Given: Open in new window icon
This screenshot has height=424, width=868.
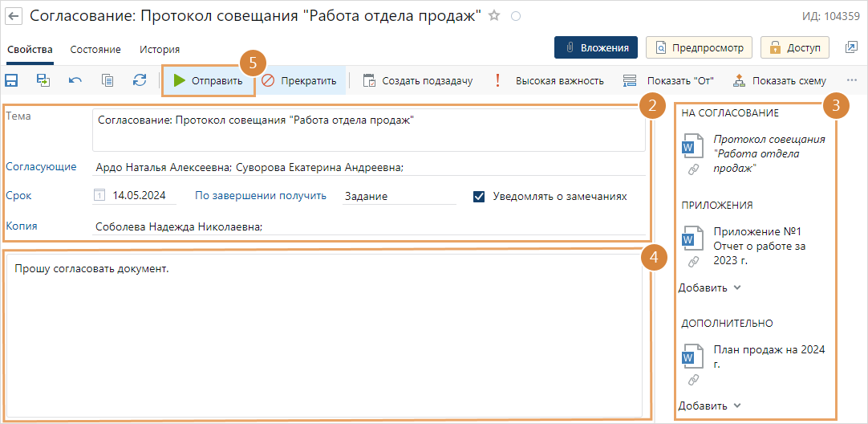Looking at the screenshot, I should tap(851, 47).
